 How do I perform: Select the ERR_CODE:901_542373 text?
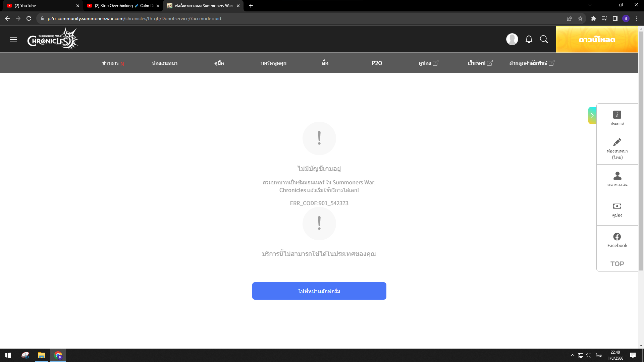(319, 203)
